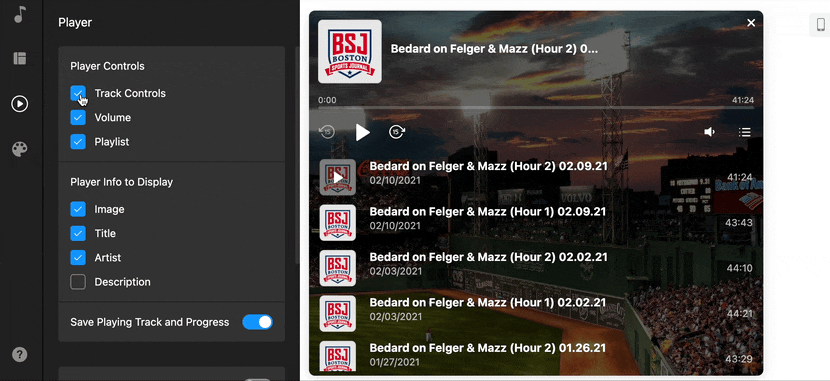The width and height of the screenshot is (830, 381).
Task: Open the music note sidebar section
Action: (20, 14)
